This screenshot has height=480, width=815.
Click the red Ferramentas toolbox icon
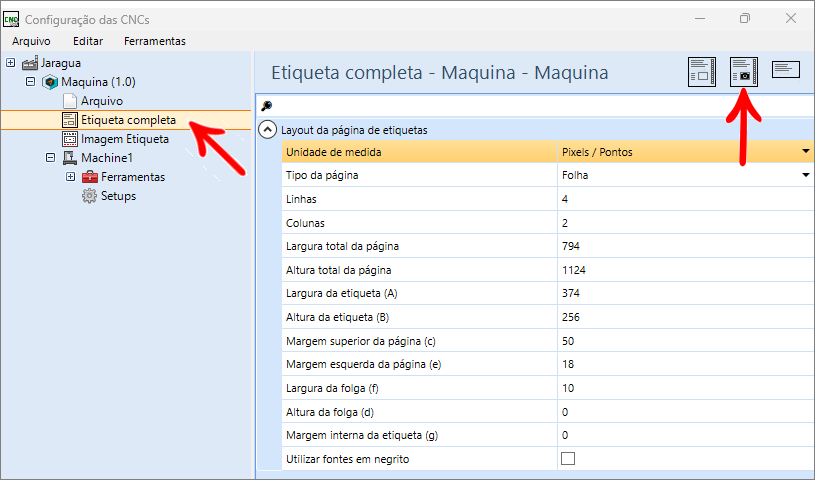point(90,177)
